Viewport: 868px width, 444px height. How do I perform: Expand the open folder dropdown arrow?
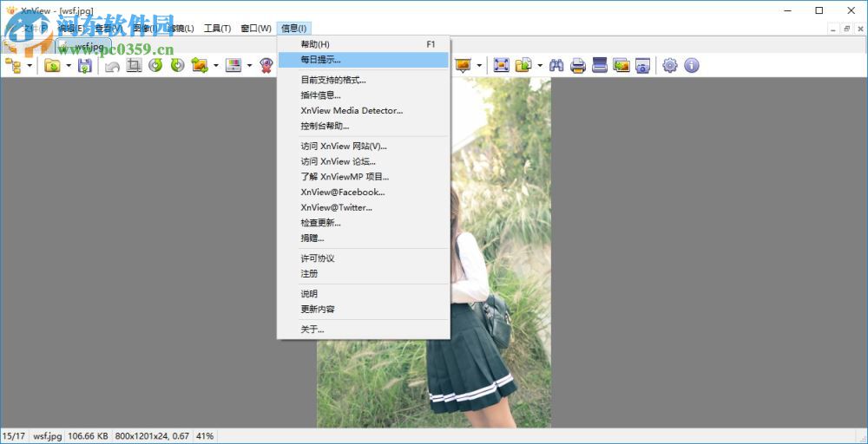(x=69, y=66)
